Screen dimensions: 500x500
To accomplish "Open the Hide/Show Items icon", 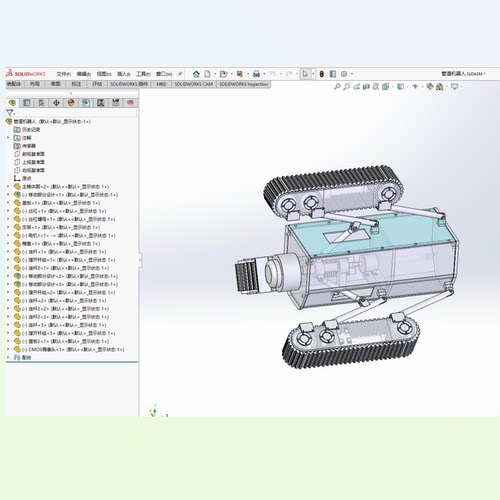I will tap(415, 87).
